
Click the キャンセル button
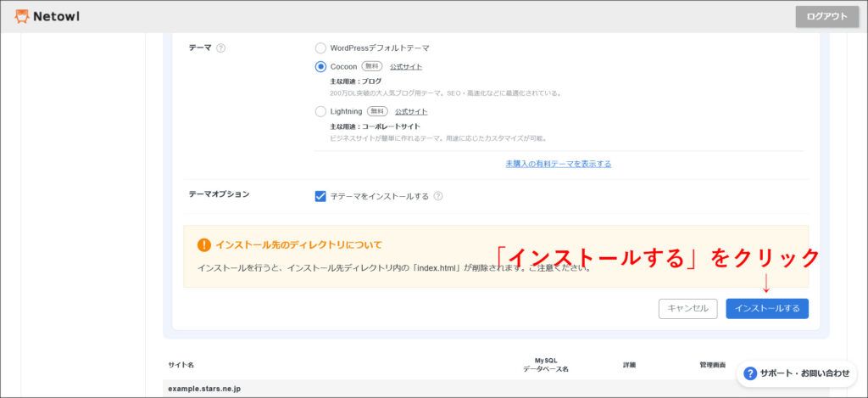point(687,309)
